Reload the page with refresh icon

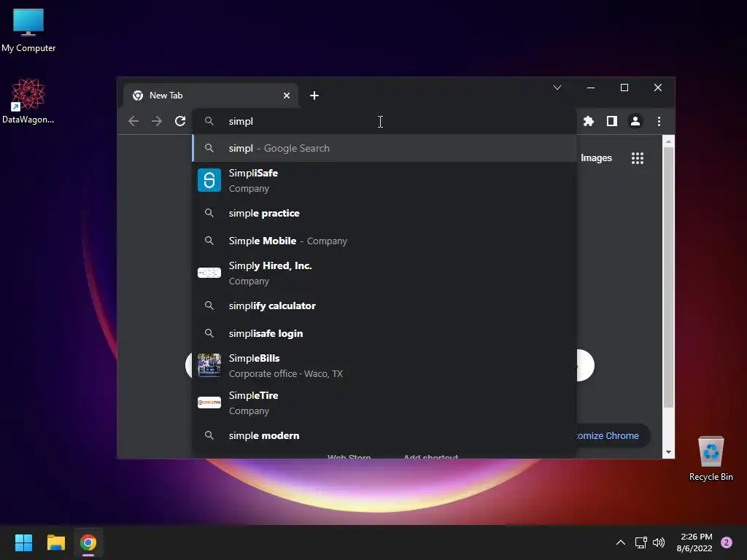coord(180,122)
